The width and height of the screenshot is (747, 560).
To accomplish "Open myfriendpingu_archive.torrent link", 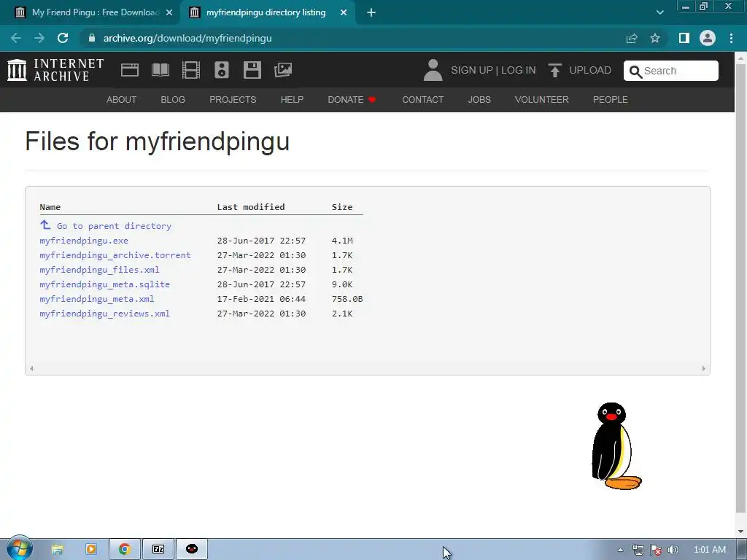I will 115,255.
